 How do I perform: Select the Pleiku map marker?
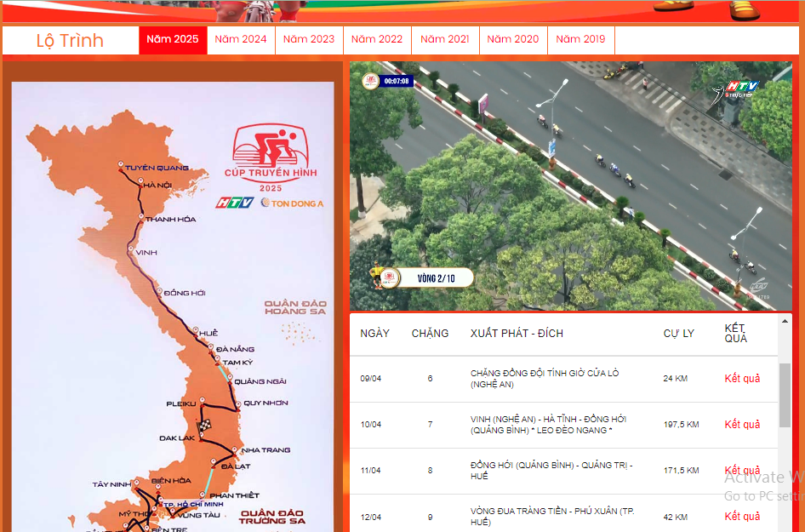click(202, 400)
